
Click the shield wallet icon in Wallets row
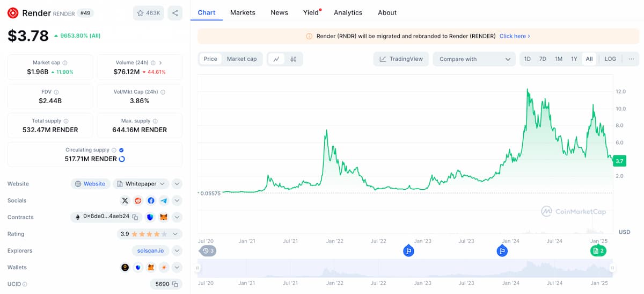[x=138, y=267]
